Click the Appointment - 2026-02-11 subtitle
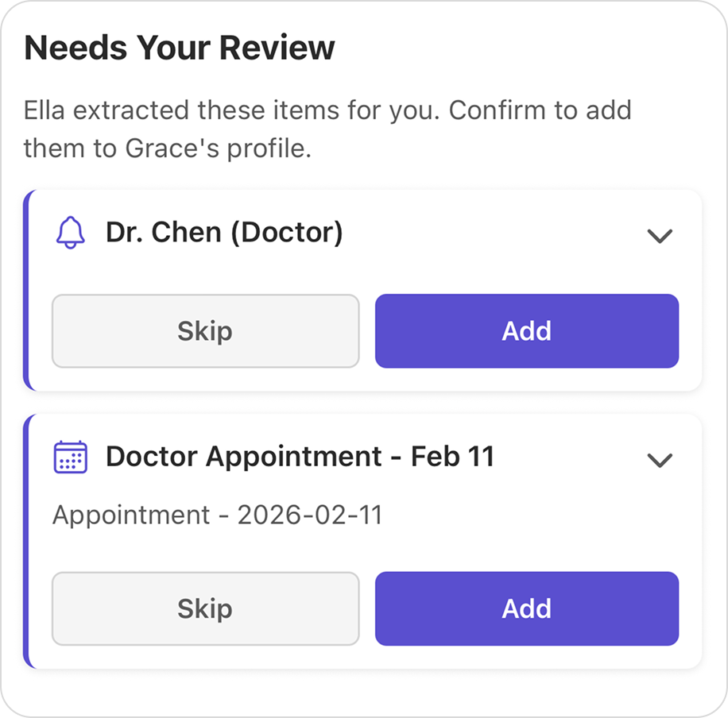 tap(217, 515)
